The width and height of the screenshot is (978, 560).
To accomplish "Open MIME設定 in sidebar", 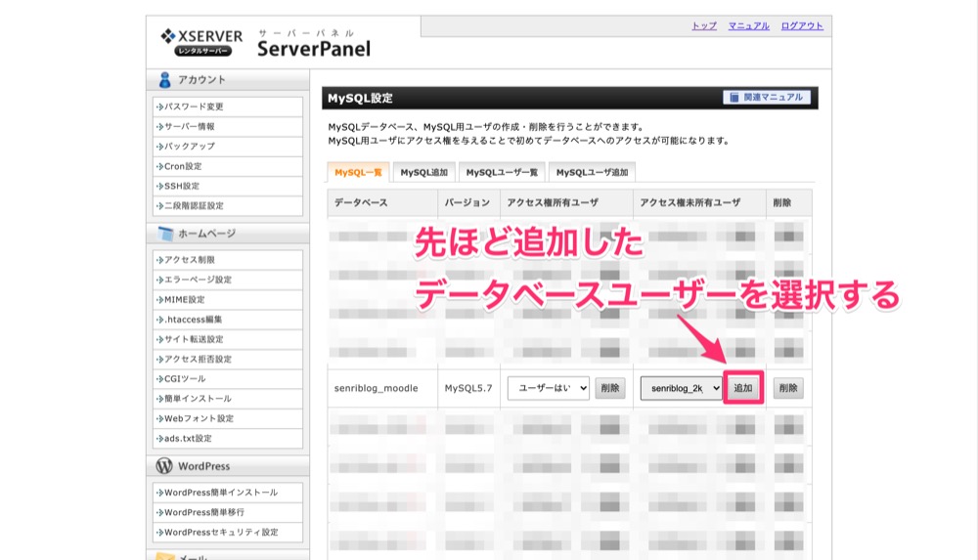I will tap(228, 300).
